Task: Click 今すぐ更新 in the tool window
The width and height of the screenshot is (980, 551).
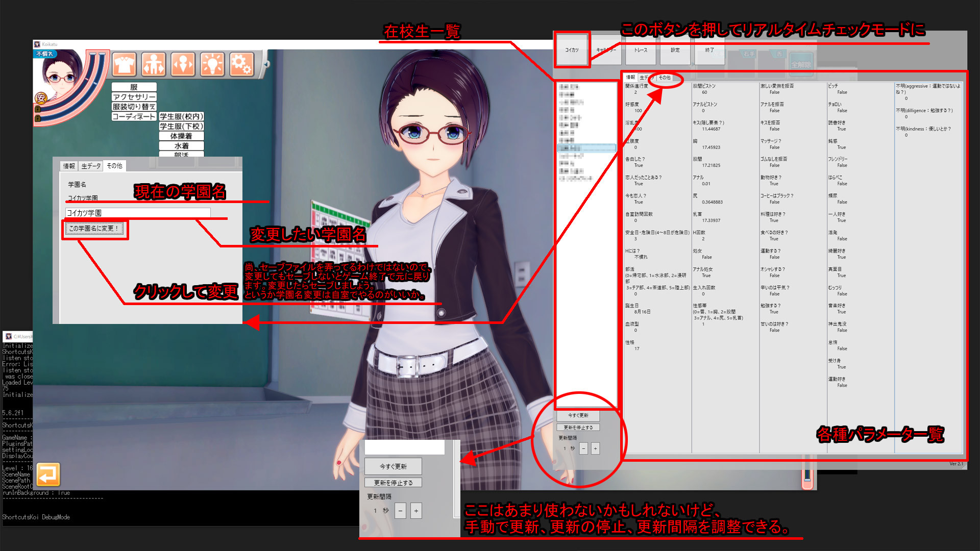Action: pyautogui.click(x=578, y=416)
